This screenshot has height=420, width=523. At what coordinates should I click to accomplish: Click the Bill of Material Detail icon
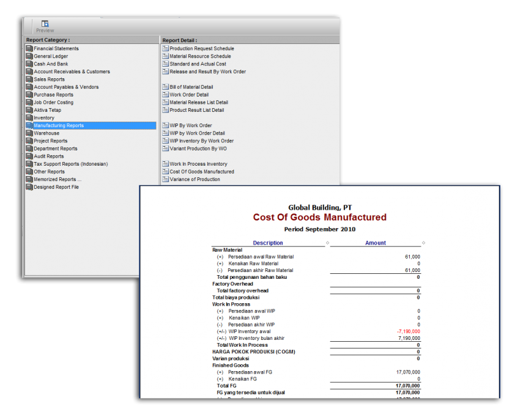click(165, 87)
